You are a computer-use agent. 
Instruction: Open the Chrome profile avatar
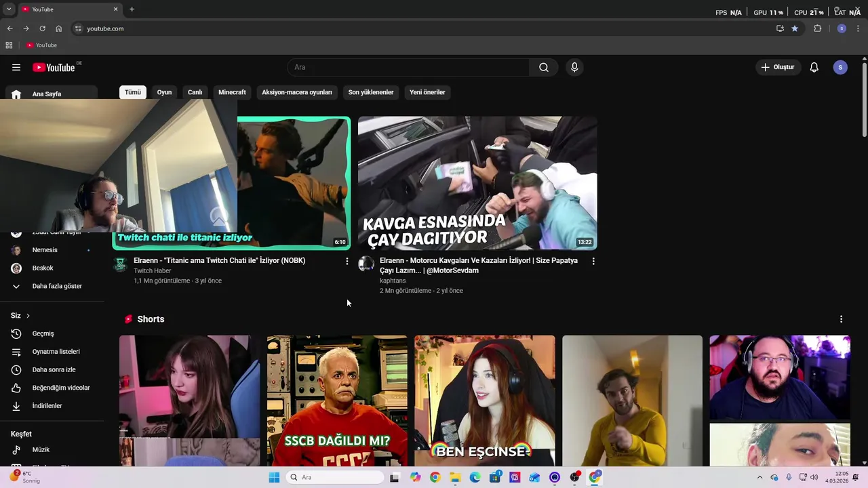pyautogui.click(x=842, y=28)
